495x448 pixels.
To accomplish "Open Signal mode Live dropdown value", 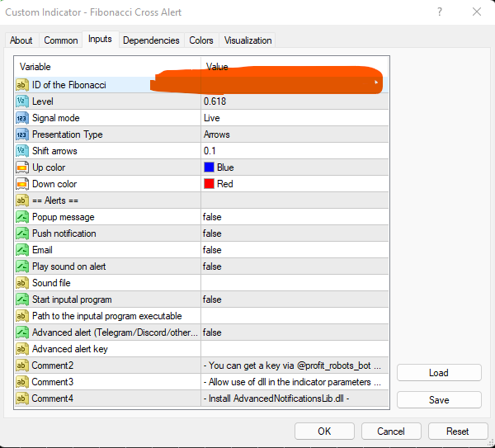I will tap(295, 118).
